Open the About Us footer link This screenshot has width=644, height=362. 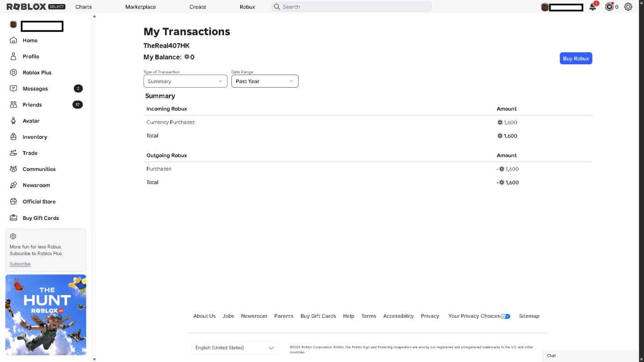pos(204,316)
